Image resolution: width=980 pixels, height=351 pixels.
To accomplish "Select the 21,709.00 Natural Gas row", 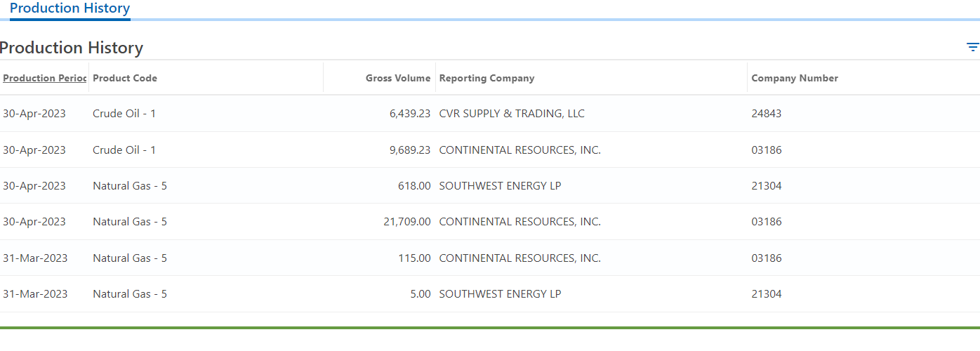I will pos(490,222).
